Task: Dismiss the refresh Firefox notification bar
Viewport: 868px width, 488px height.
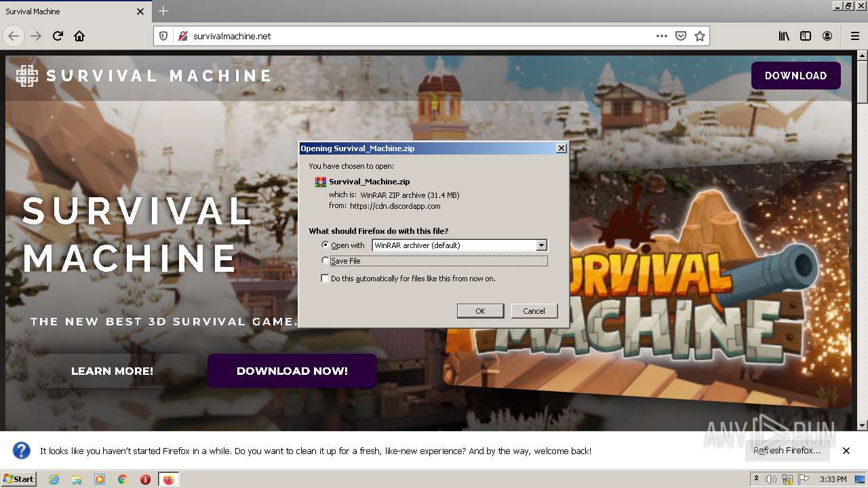Action: [x=846, y=451]
